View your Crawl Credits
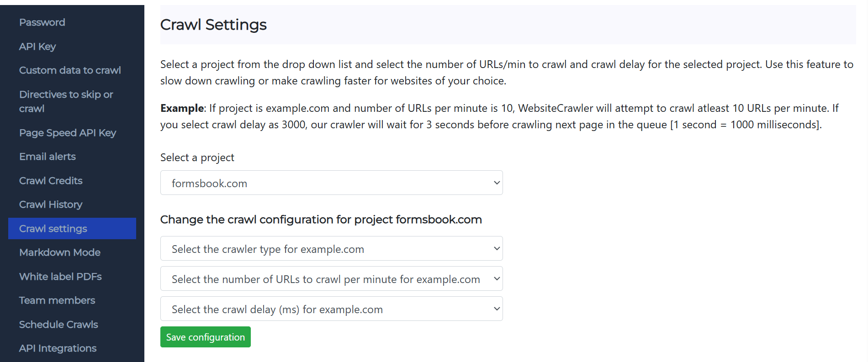Viewport: 868px width, 362px height. pos(51,180)
